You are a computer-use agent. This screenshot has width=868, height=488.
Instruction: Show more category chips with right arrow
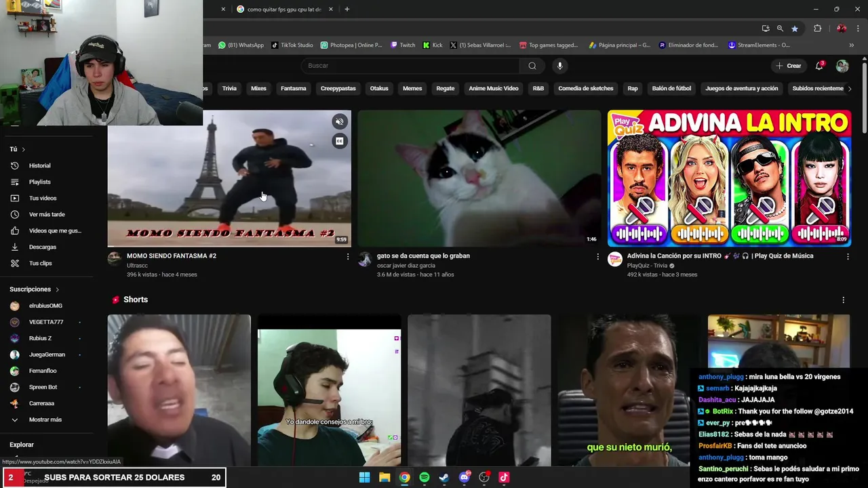(x=849, y=89)
